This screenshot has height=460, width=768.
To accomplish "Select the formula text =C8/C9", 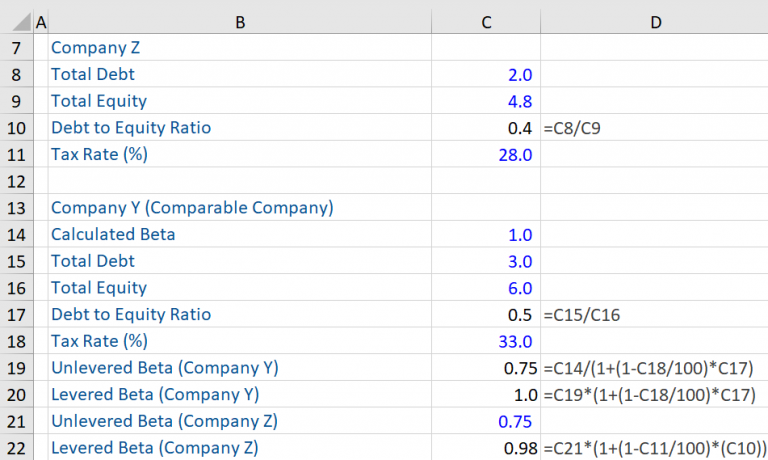I will tap(575, 128).
